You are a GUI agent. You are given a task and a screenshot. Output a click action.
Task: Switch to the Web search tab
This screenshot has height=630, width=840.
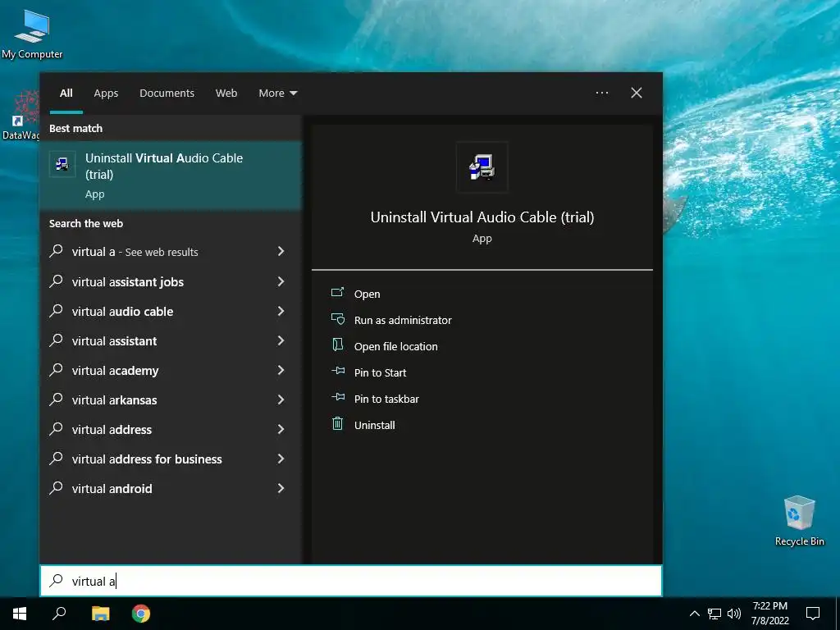(x=226, y=94)
